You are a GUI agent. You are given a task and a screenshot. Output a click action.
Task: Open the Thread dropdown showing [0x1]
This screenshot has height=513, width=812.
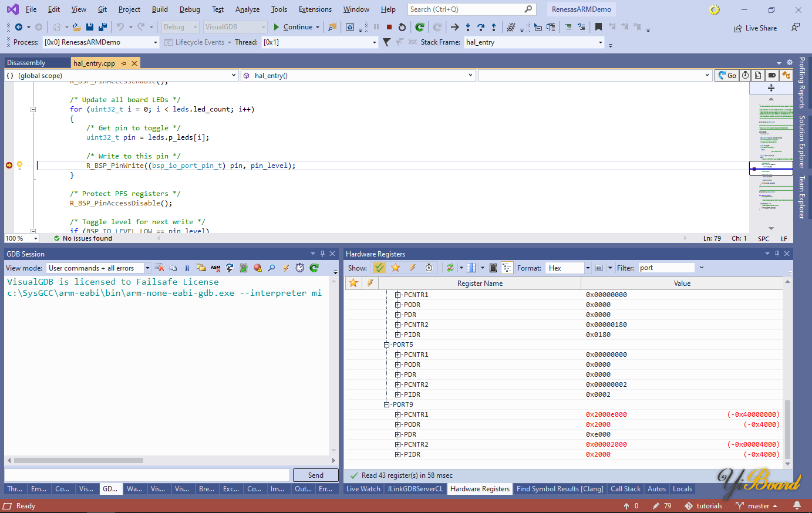coord(320,42)
